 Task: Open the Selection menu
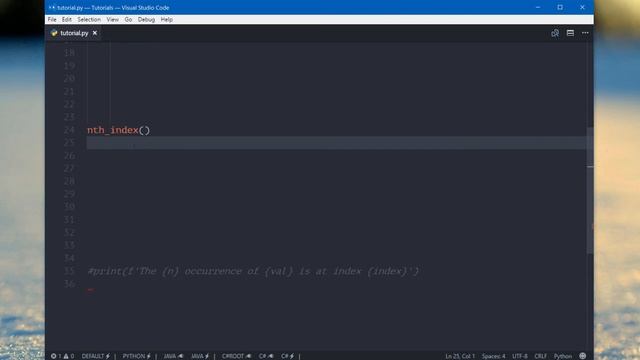[x=89, y=20]
